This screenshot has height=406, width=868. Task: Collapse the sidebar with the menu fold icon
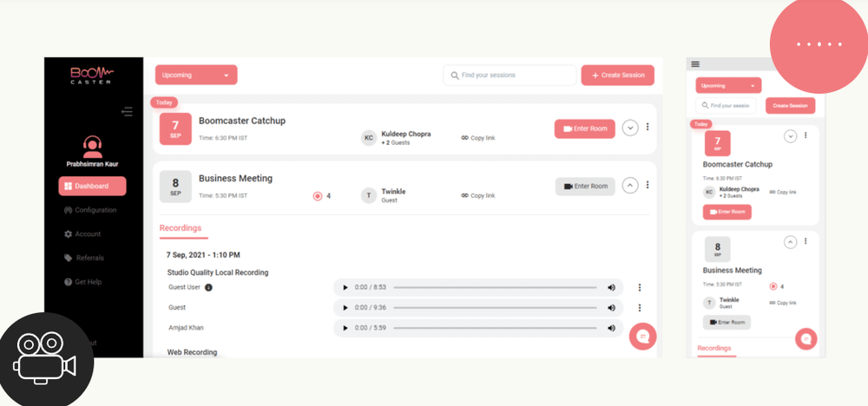tap(128, 112)
